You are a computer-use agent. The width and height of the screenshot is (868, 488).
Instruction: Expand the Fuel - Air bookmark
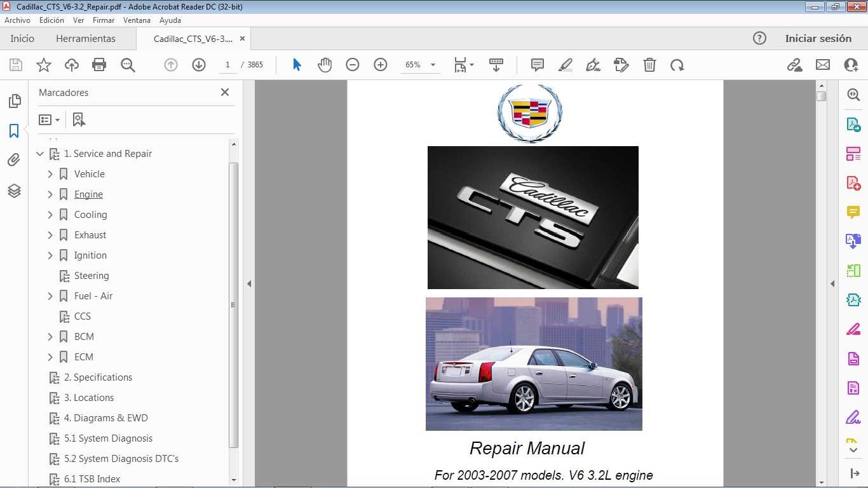(x=50, y=296)
